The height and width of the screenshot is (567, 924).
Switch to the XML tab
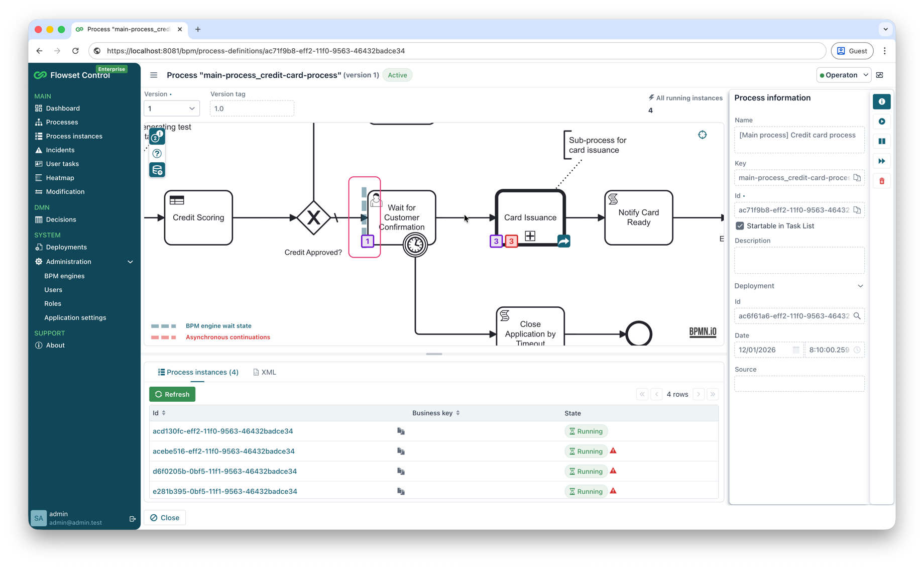(265, 372)
